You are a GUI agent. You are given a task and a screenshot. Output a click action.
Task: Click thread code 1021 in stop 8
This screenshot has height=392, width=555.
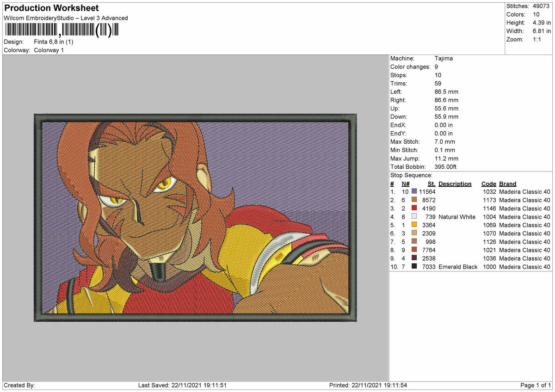coord(489,250)
